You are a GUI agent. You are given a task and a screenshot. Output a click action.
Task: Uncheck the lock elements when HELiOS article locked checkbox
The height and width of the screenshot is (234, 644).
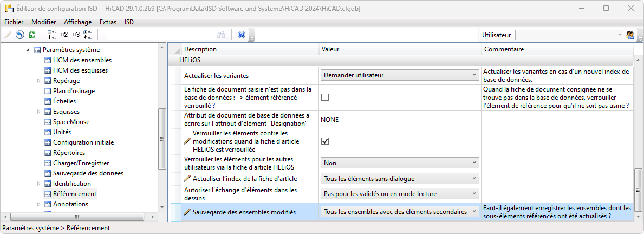325,141
